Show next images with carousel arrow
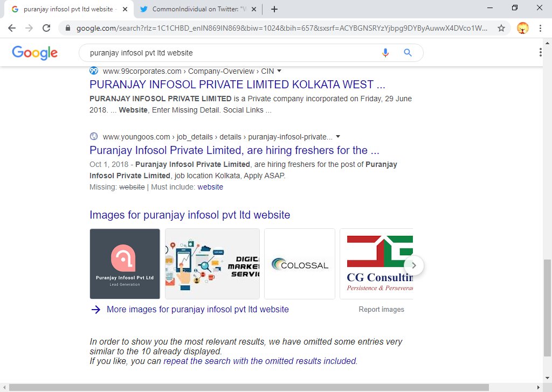Viewport: 552px width, 392px height. coord(414,265)
